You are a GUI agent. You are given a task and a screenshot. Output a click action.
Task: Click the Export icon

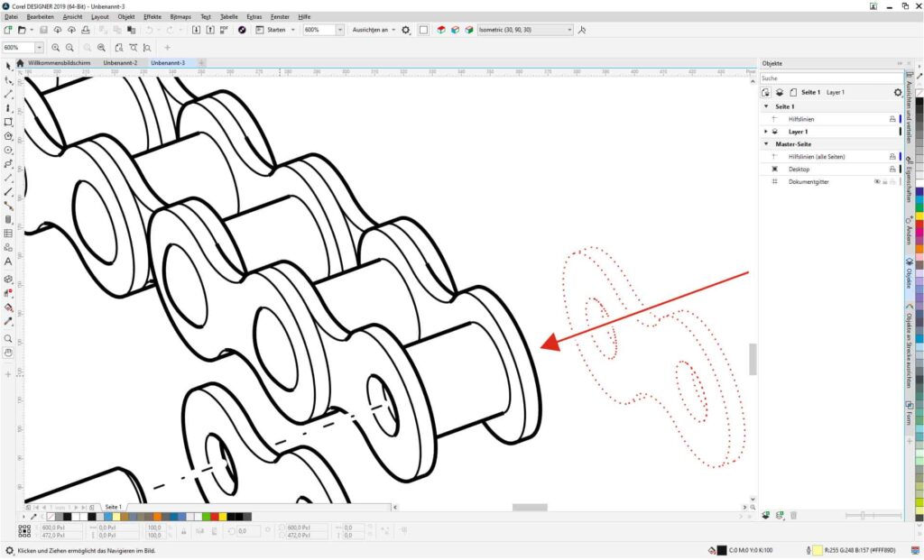click(210, 30)
